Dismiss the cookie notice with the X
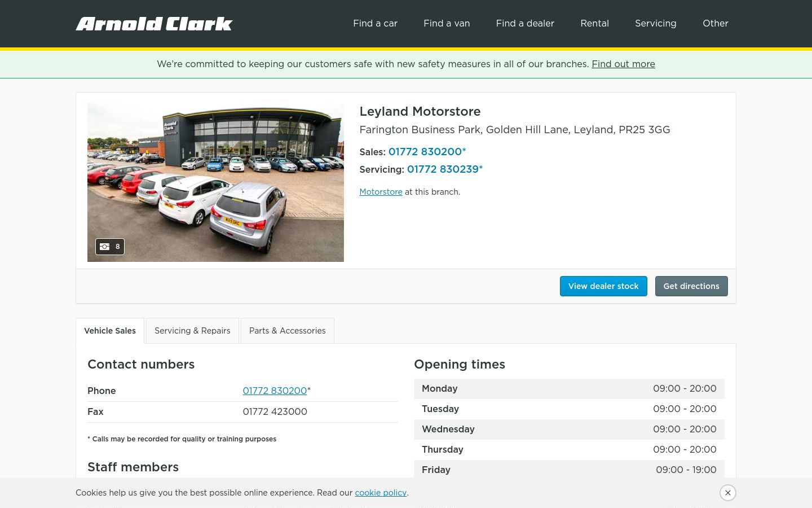This screenshot has width=812, height=508. pyautogui.click(x=728, y=493)
